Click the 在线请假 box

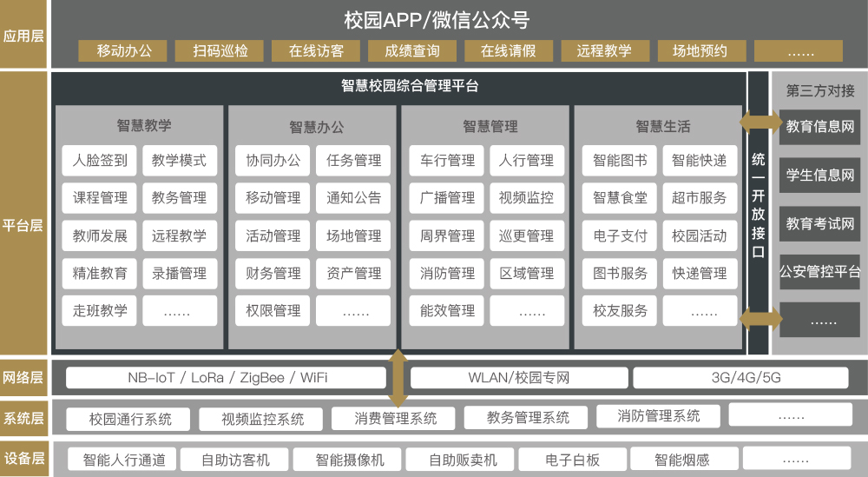[x=508, y=51]
